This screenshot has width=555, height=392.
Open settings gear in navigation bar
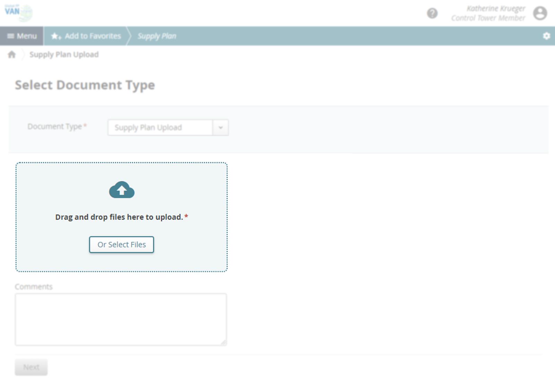click(546, 36)
